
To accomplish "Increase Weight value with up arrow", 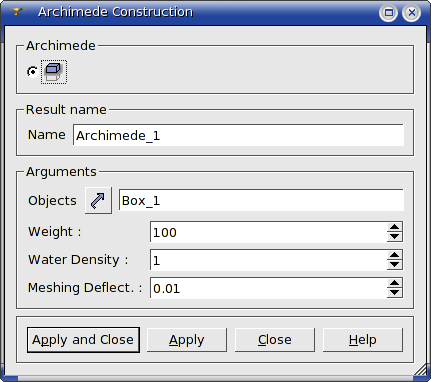I will pos(395,227).
